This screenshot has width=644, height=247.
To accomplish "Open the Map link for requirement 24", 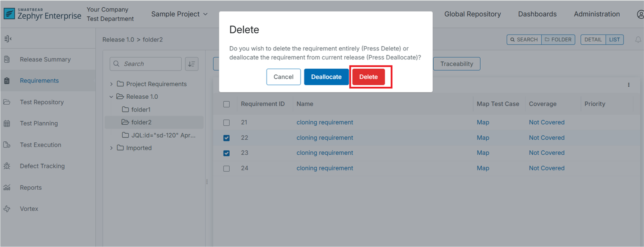I will coord(483,168).
